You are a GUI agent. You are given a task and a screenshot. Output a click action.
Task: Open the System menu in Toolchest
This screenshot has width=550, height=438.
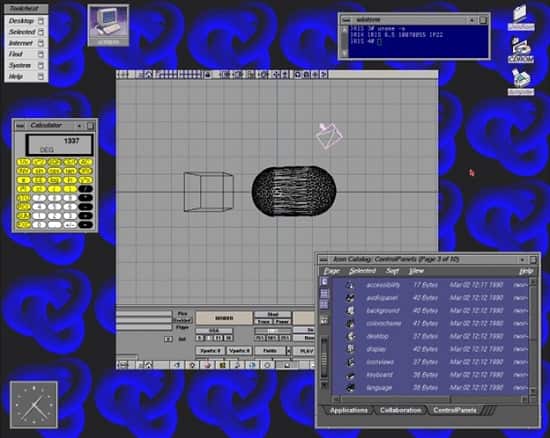(26, 65)
